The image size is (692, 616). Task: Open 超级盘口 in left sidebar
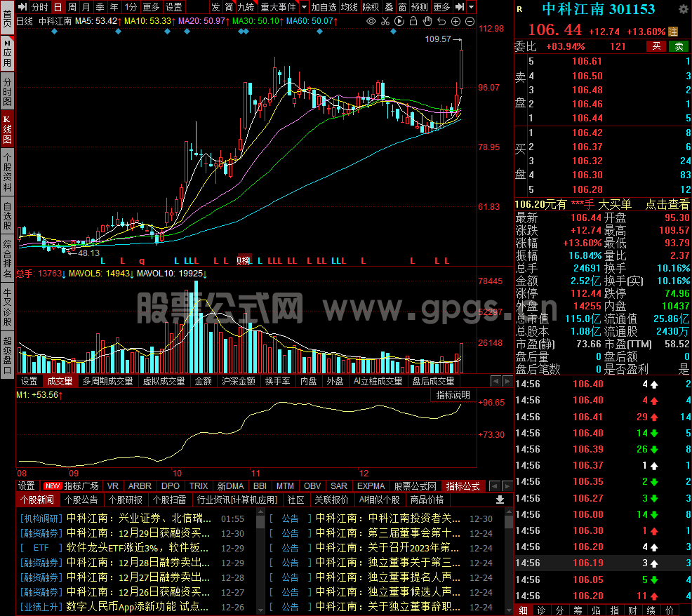8,355
